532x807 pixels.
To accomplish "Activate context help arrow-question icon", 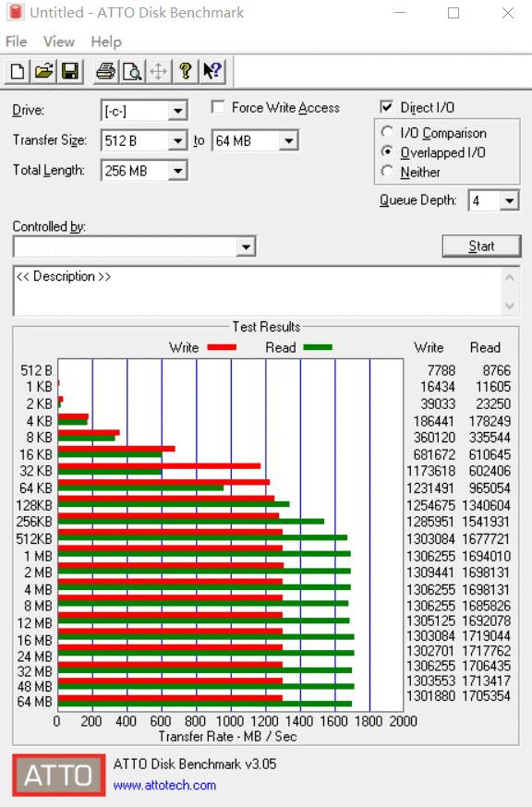I will [212, 71].
